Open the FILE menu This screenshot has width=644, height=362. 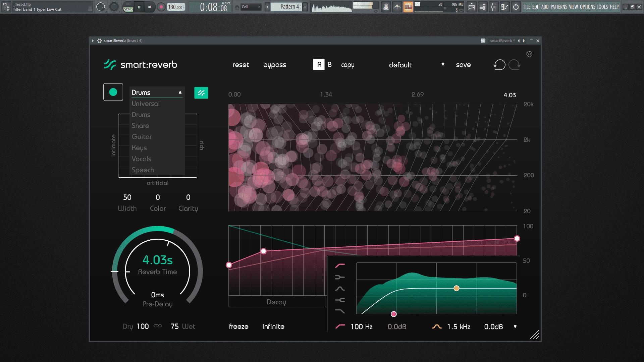[x=527, y=7]
